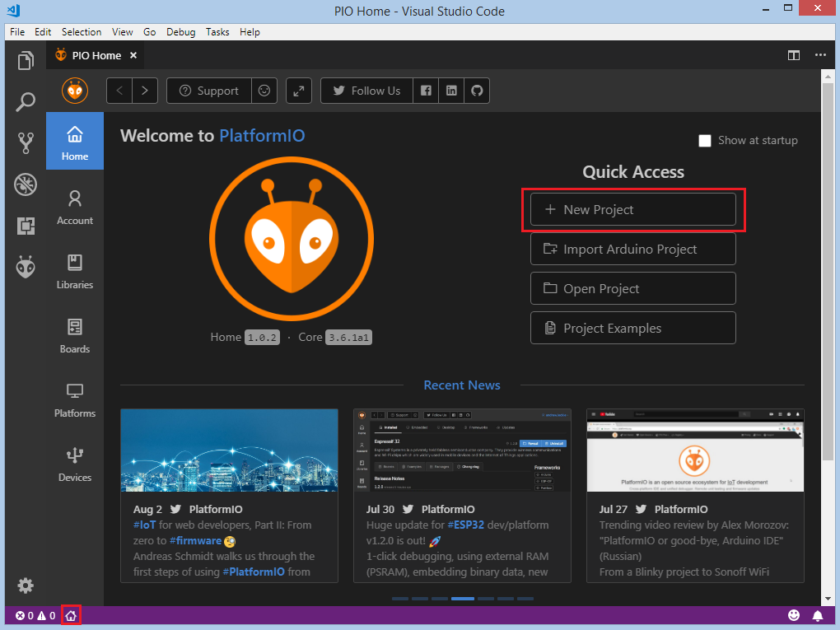Split the editor using the top-right icon
840x630 pixels.
click(794, 55)
